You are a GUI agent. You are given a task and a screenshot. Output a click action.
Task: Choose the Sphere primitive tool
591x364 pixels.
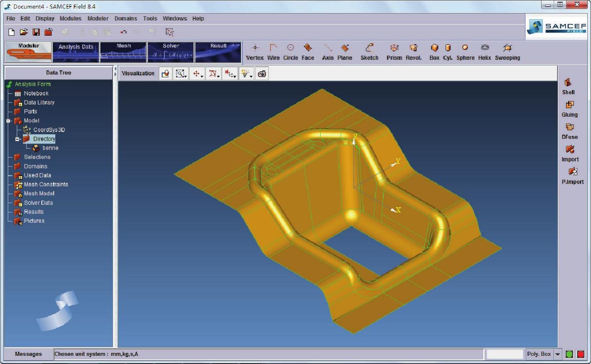point(465,52)
